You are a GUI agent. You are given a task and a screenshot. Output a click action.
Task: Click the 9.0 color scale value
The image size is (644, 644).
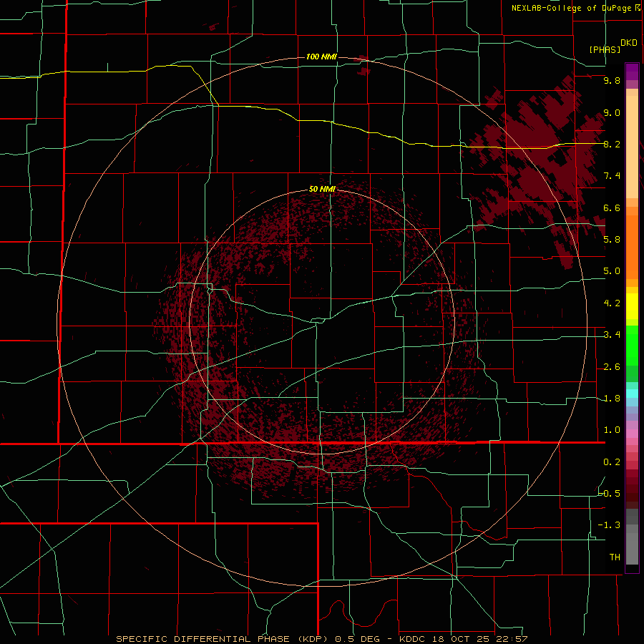pos(612,112)
